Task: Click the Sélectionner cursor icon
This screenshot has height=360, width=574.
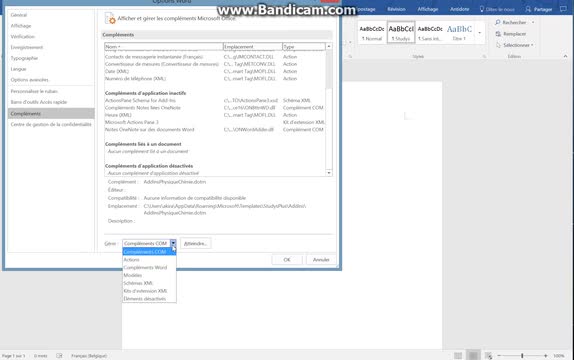Action: 498,45
